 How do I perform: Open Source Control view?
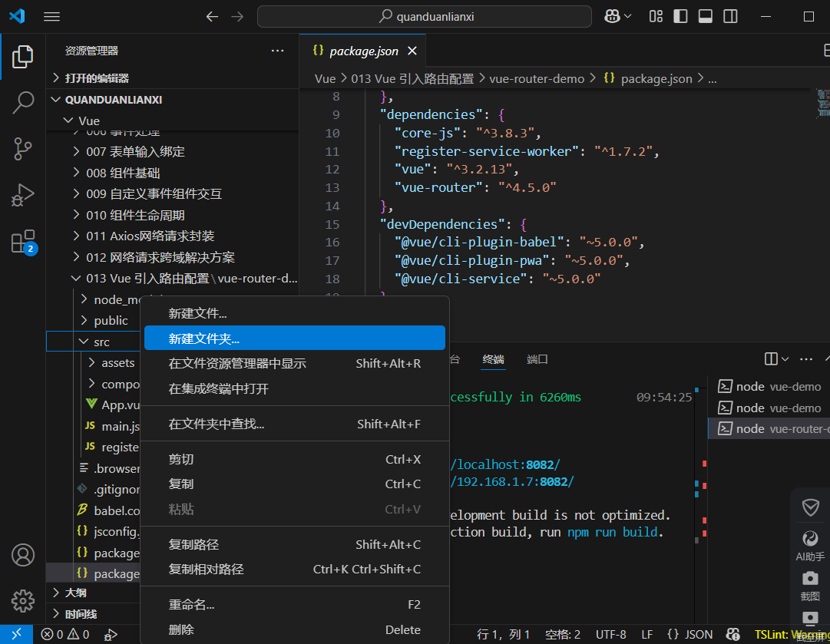[23, 149]
